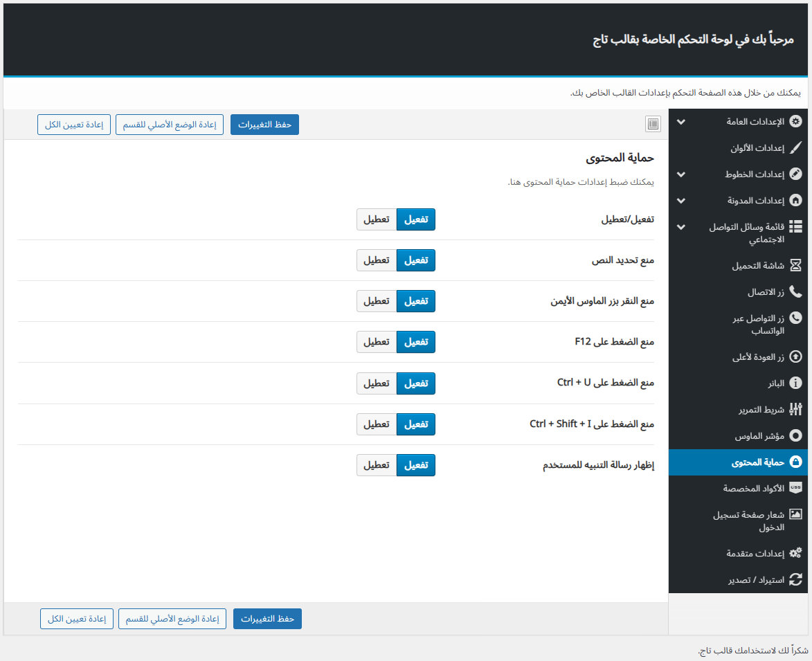The image size is (812, 661).
Task: Expand the الإعدادات العامة chevron
Action: [680, 122]
